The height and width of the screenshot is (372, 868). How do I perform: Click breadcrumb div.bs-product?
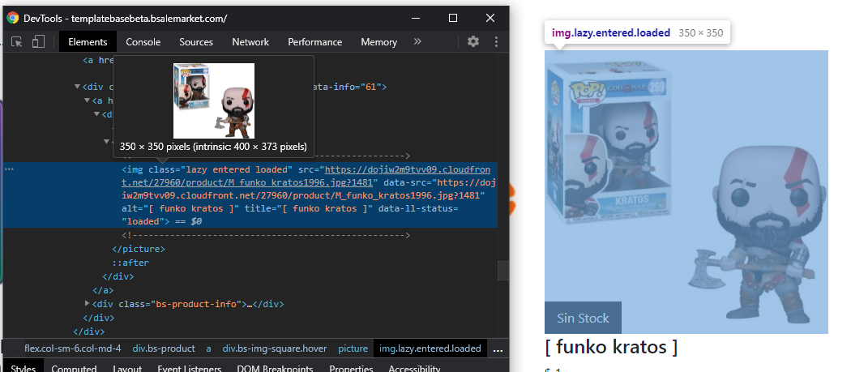(164, 348)
